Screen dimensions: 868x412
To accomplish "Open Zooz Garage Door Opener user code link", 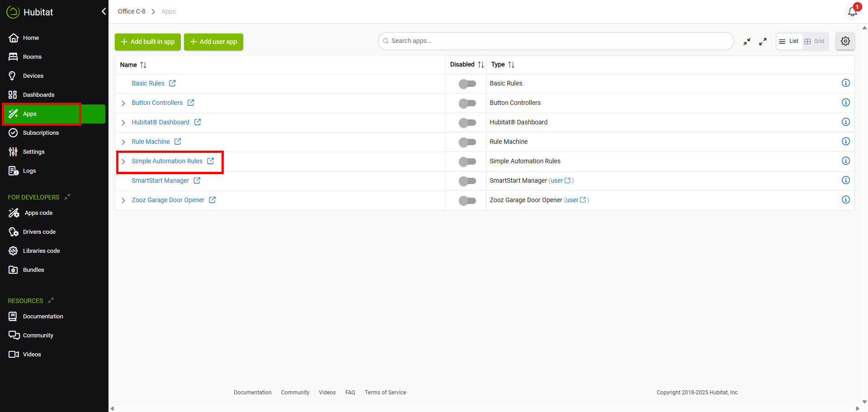I will pos(576,200).
